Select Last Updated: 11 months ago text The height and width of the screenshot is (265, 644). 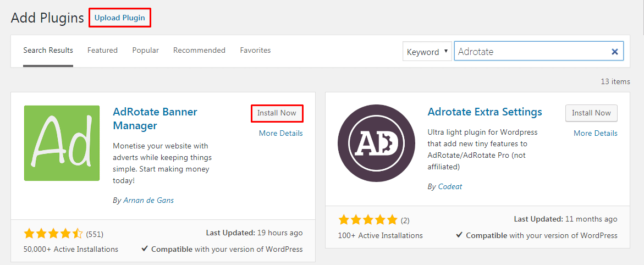coord(565,219)
